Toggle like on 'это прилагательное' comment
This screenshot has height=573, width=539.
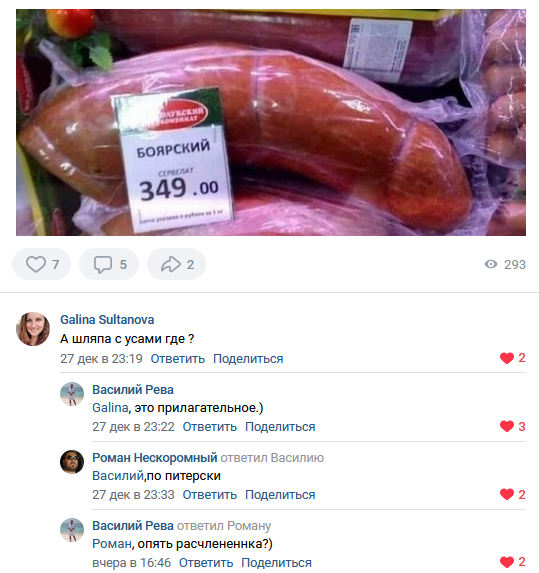pos(507,426)
